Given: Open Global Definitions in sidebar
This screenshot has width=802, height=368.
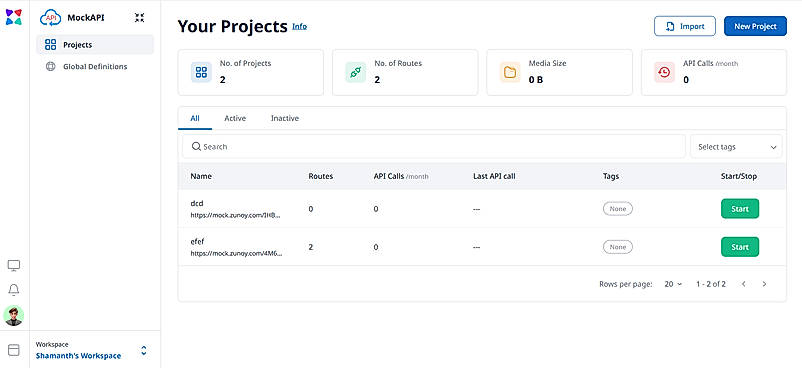Looking at the screenshot, I should [95, 67].
